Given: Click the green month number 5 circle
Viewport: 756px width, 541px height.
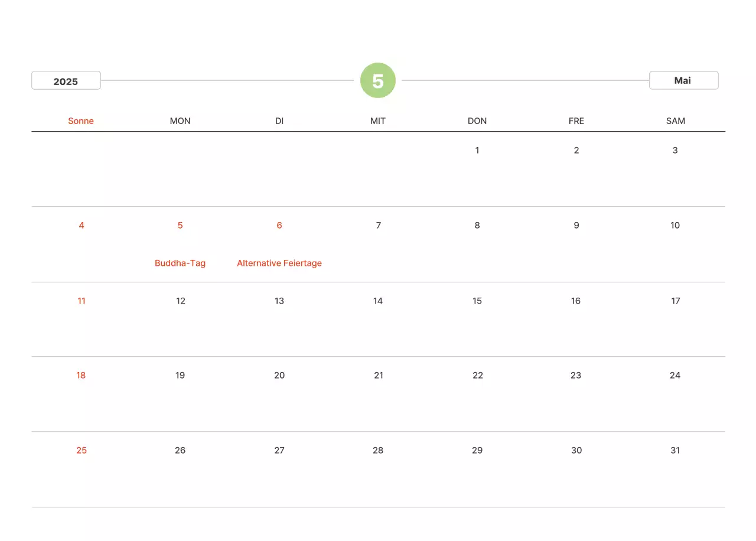Looking at the screenshot, I should pos(378,80).
